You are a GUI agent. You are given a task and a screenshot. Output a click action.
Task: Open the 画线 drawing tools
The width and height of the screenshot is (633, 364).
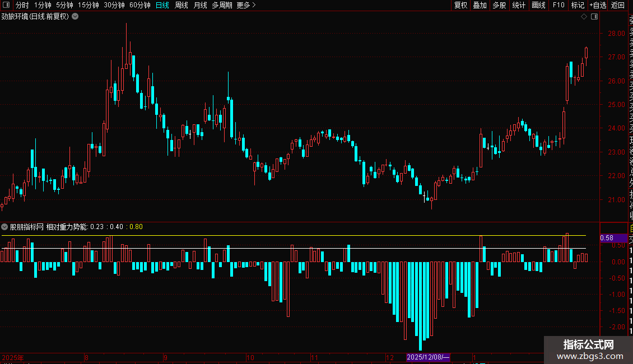click(x=538, y=5)
